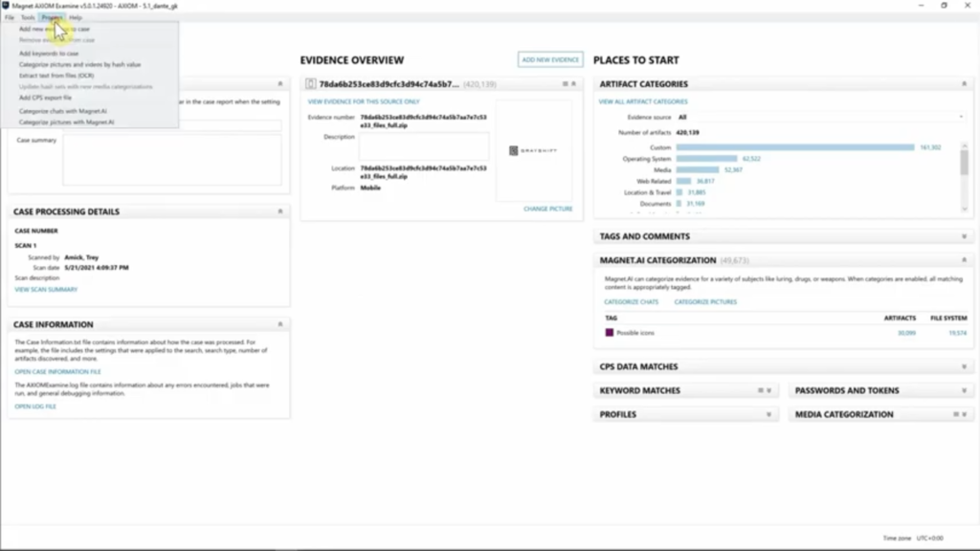Open VIEW ALL ARTIFACT CATEGORIES link
Image resolution: width=980 pixels, height=551 pixels.
click(x=643, y=101)
